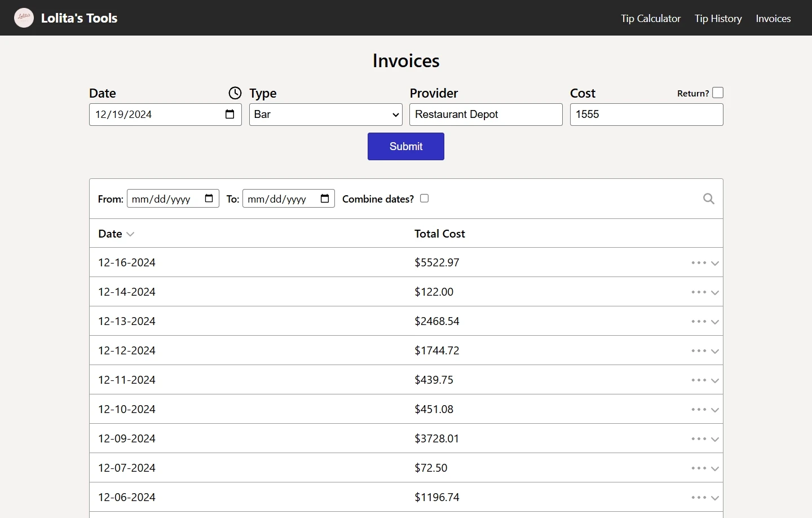
Task: Open the calendar picker in the From field
Action: click(208, 198)
